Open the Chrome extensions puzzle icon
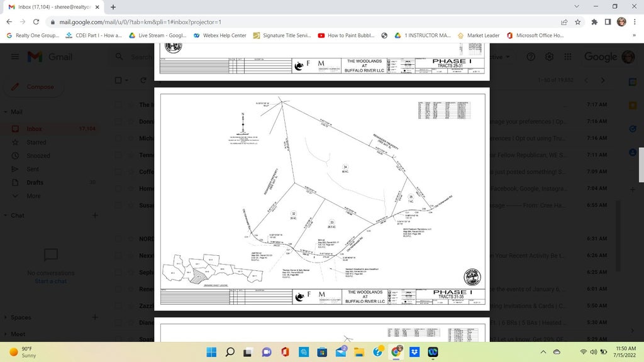Viewport: 644px width, 362px height. coord(594,22)
